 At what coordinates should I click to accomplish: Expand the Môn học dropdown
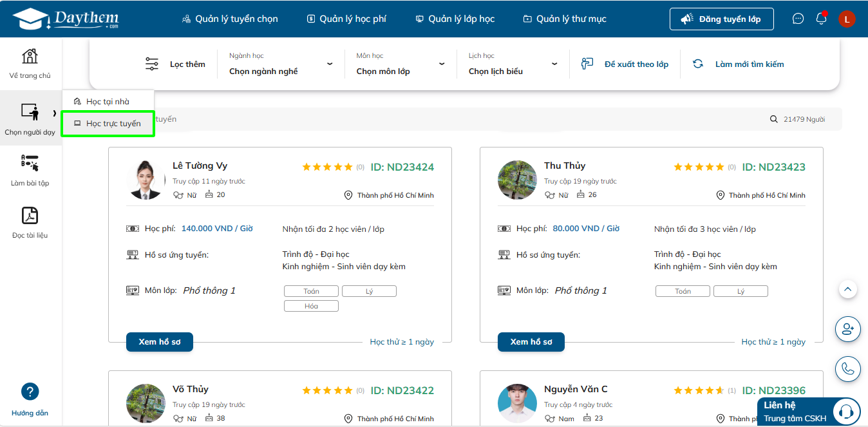(x=401, y=64)
